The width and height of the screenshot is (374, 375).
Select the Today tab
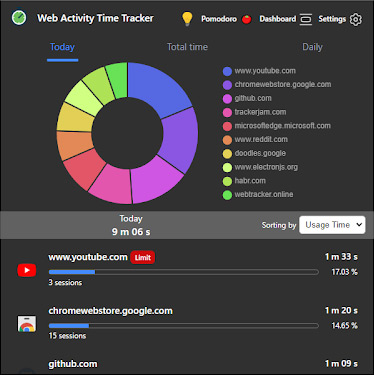point(62,47)
